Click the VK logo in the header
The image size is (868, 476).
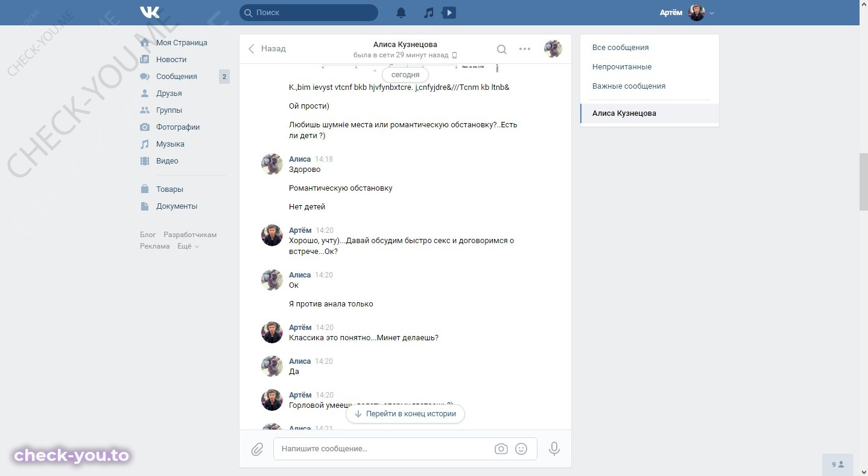150,12
